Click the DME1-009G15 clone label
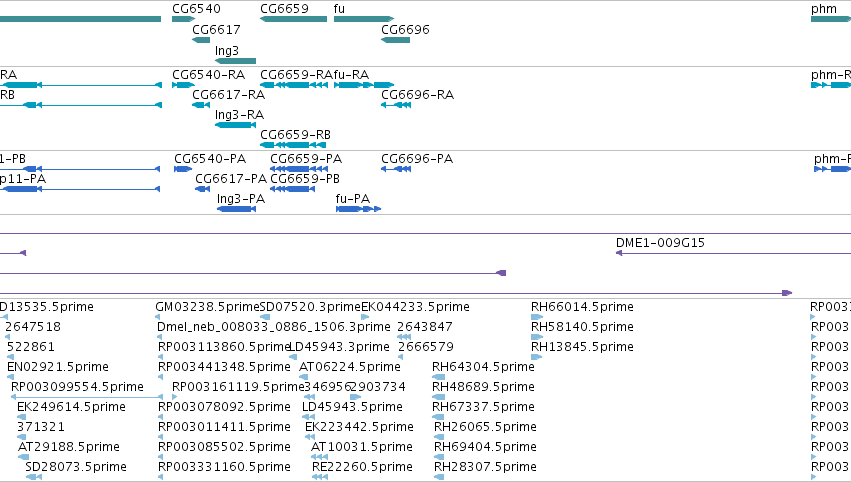The width and height of the screenshot is (851, 482). click(660, 243)
